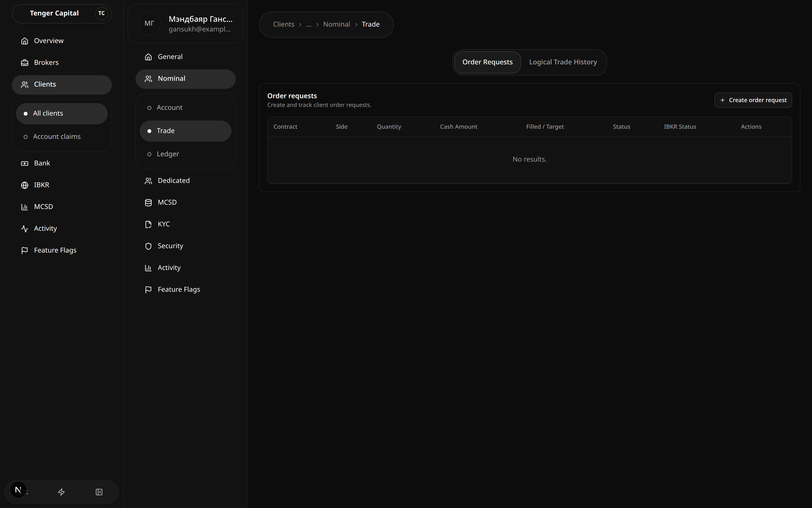812x508 pixels.
Task: Expand the breadcrumb ellipsis
Action: coord(309,24)
